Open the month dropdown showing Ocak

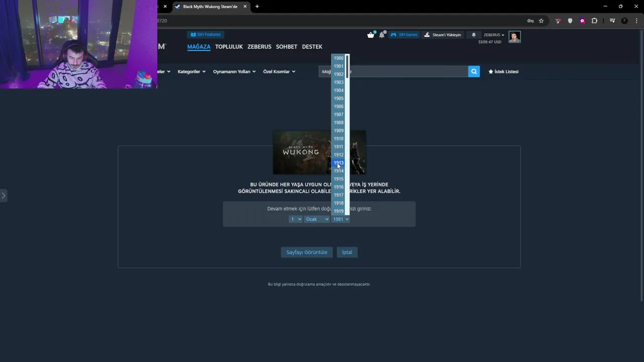tap(316, 219)
